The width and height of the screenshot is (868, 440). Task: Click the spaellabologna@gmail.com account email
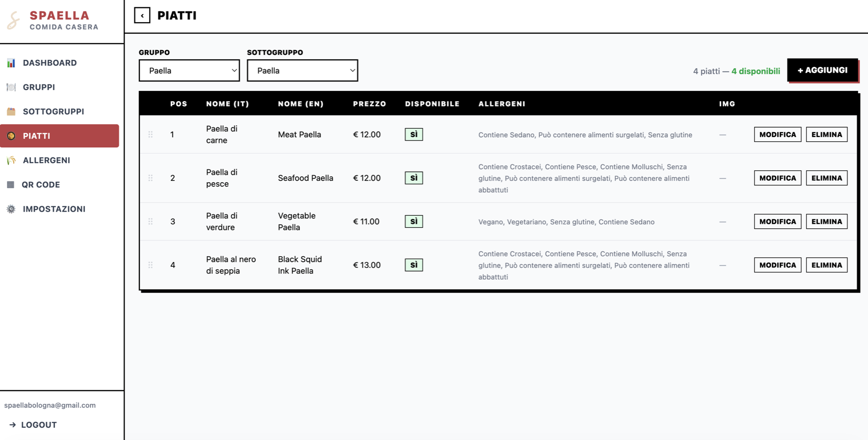coord(50,405)
